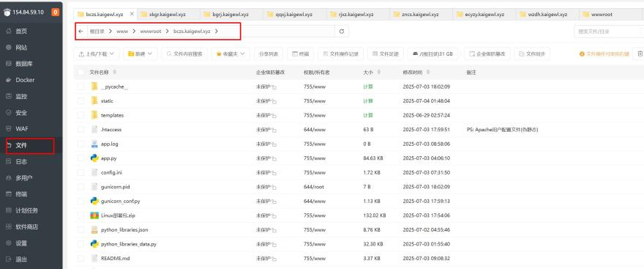The height and width of the screenshot is (269, 644).
Task: Expand the 上传/下载 dropdown
Action: click(x=97, y=54)
